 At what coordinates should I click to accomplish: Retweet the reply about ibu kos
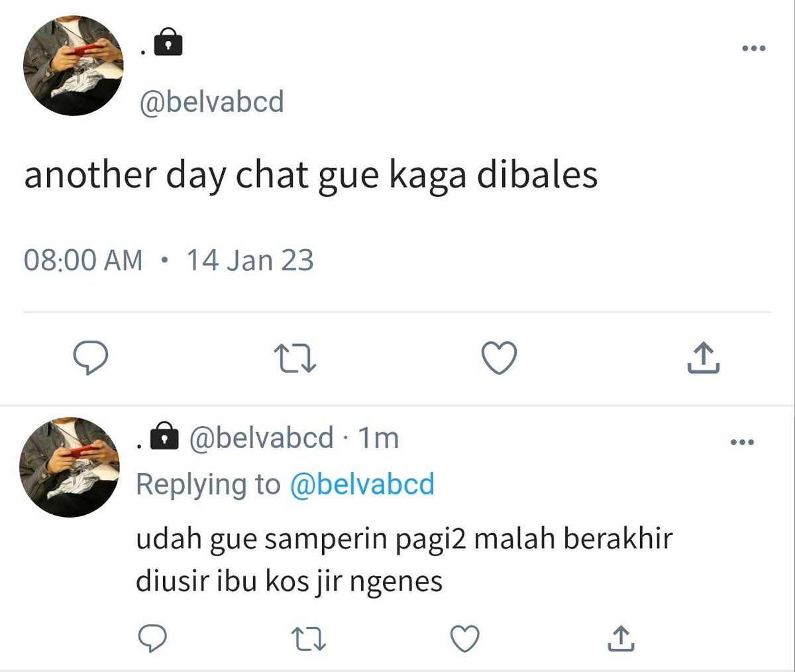pyautogui.click(x=309, y=638)
